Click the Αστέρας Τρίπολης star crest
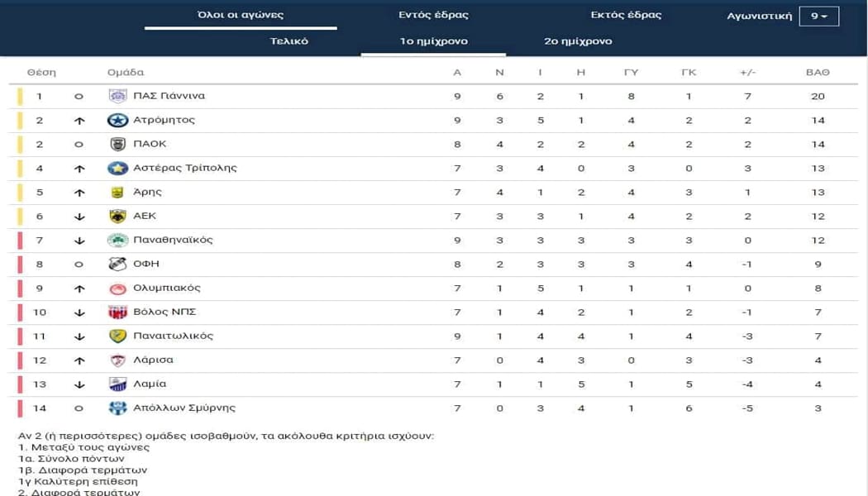Image resolution: width=868 pixels, height=496 pixels. coord(117,168)
